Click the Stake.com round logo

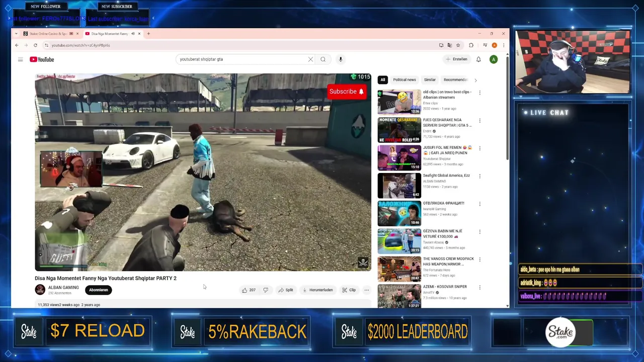click(560, 332)
